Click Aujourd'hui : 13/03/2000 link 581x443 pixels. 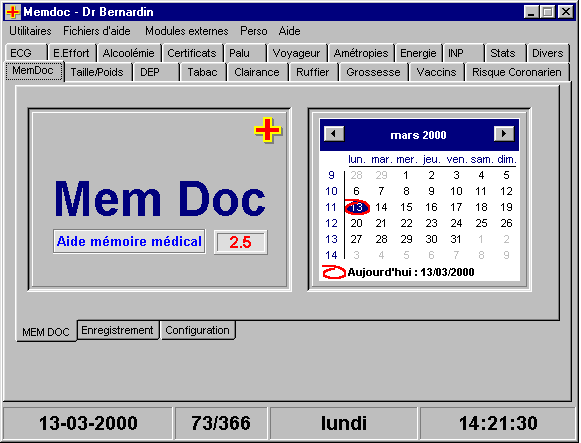click(x=411, y=272)
